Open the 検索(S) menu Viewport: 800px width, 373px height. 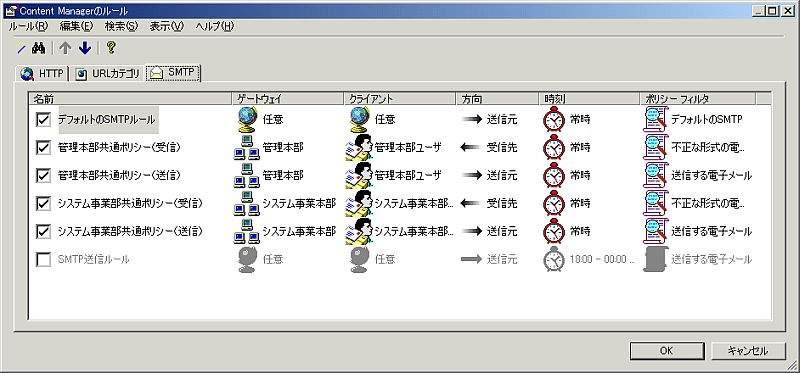121,26
